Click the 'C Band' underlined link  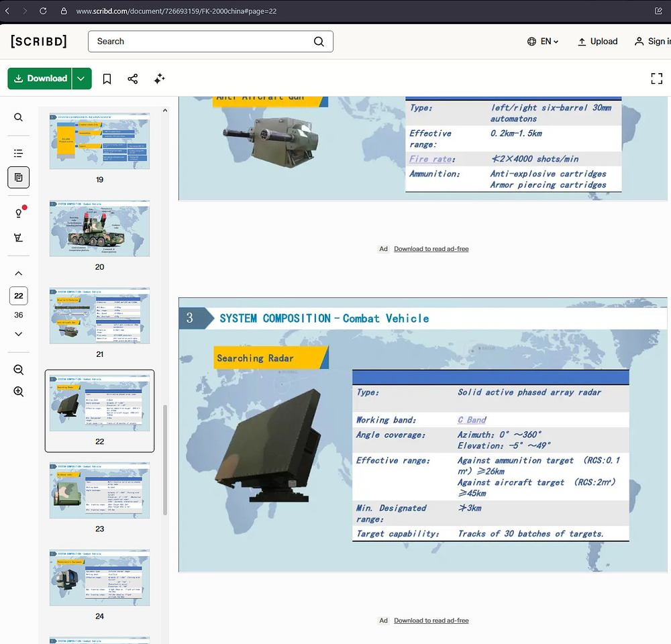(472, 420)
